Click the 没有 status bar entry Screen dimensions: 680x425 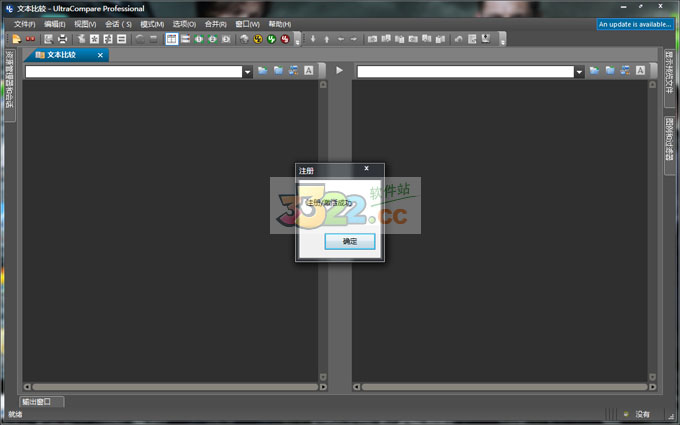click(642, 415)
